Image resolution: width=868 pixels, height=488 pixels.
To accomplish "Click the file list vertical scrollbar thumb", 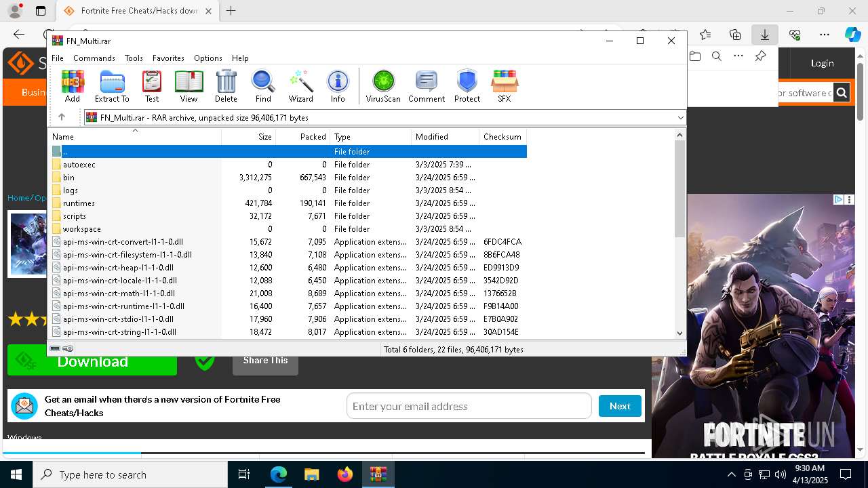I will coord(679,189).
